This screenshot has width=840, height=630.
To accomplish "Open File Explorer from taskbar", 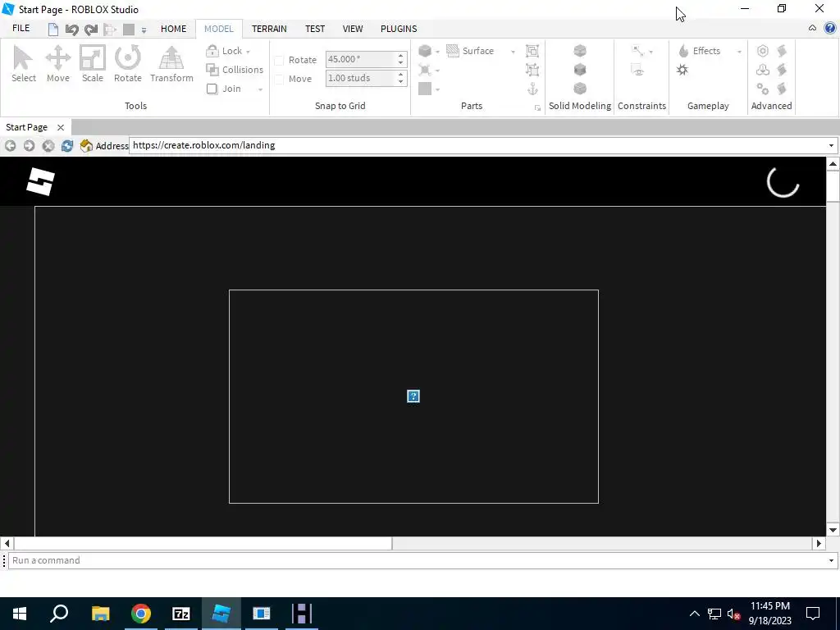I will point(101,614).
